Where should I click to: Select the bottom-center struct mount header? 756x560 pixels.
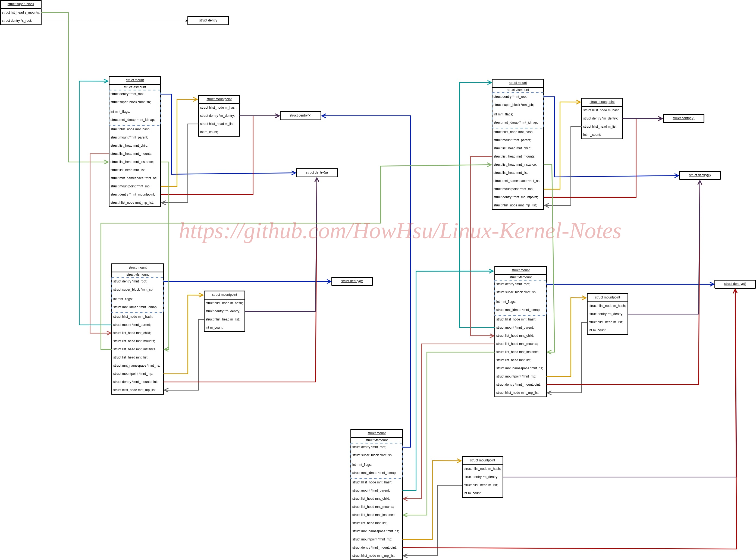[376, 433]
